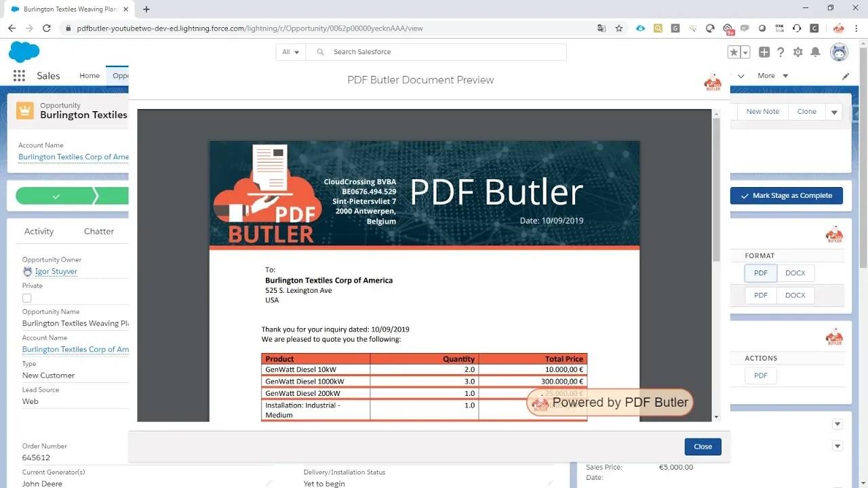Expand the More navigation menu
The height and width of the screenshot is (488, 868).
[x=773, y=76]
